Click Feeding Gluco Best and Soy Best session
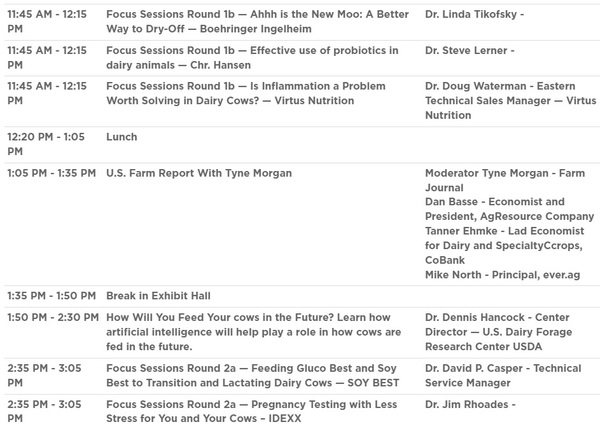600x429 pixels. [x=253, y=375]
